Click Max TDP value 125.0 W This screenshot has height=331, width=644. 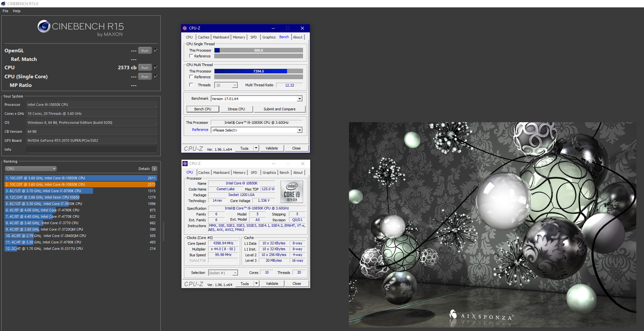(268, 189)
